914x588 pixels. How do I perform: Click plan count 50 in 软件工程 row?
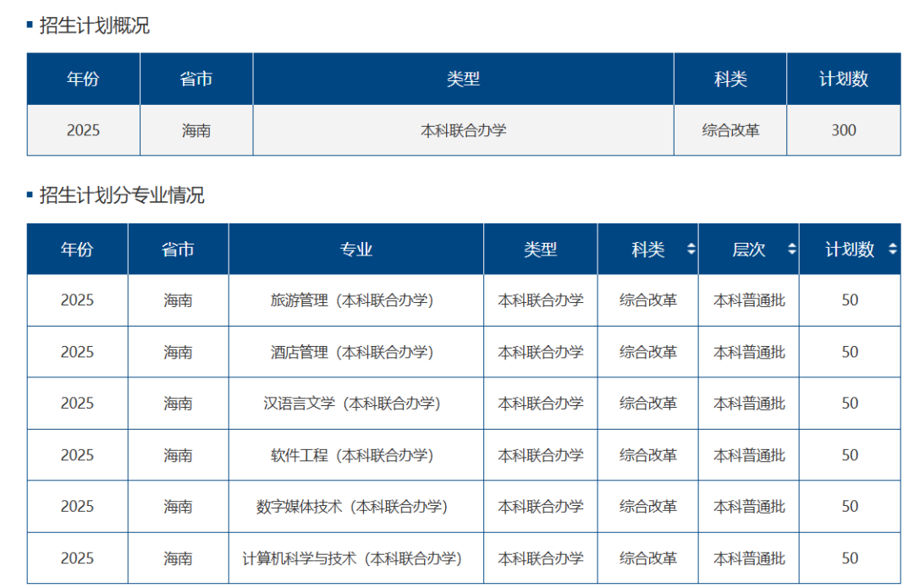tap(850, 455)
